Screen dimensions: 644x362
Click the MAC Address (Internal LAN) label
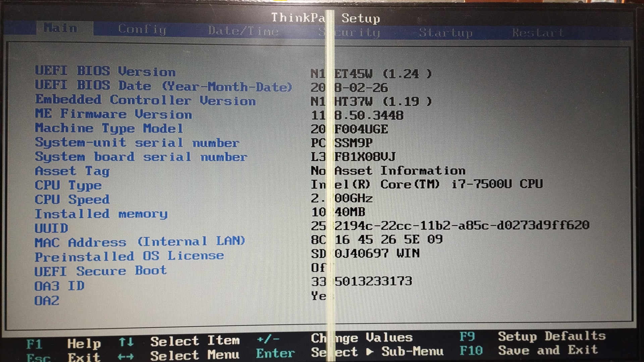(140, 242)
